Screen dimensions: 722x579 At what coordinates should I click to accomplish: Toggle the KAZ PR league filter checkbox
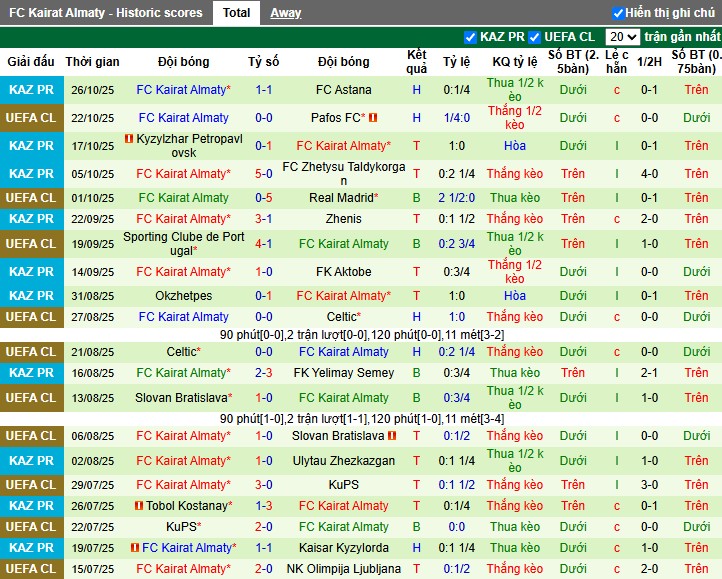pos(471,37)
